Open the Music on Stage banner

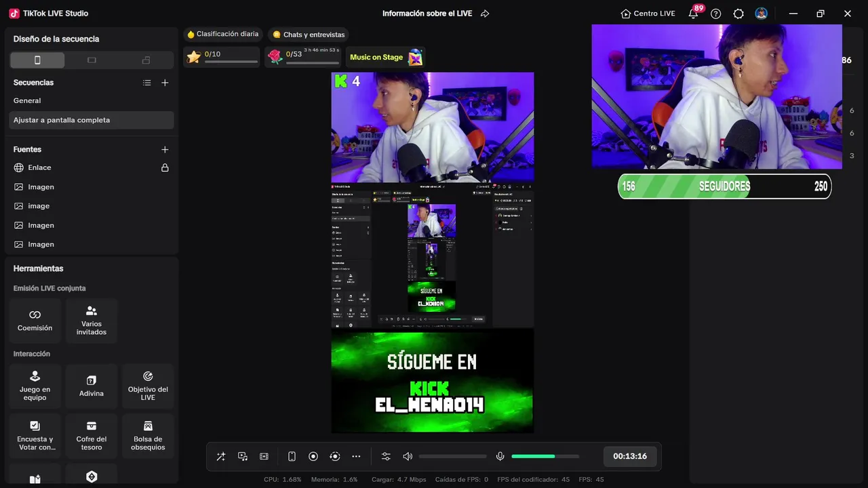click(x=386, y=58)
